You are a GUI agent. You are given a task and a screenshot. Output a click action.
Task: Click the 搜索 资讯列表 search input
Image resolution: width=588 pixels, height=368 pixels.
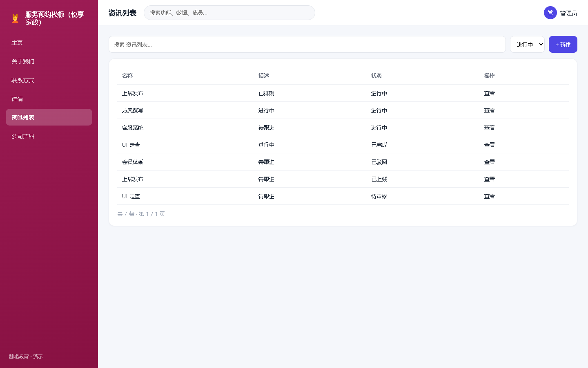(307, 44)
